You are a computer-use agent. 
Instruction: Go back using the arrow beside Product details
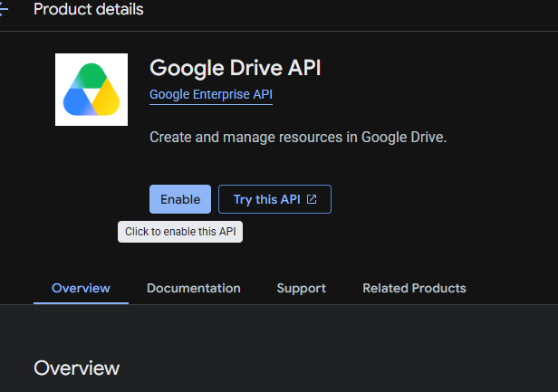point(4,9)
